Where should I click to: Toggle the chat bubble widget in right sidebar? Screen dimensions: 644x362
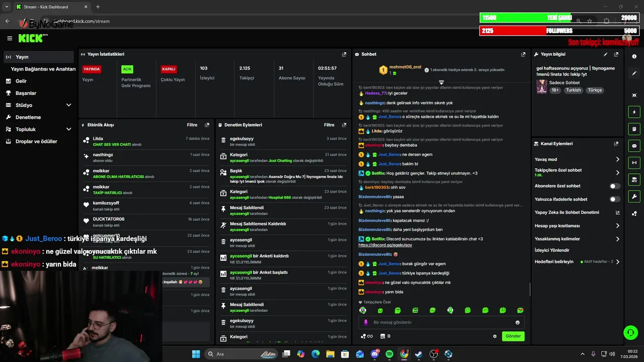coord(634,146)
